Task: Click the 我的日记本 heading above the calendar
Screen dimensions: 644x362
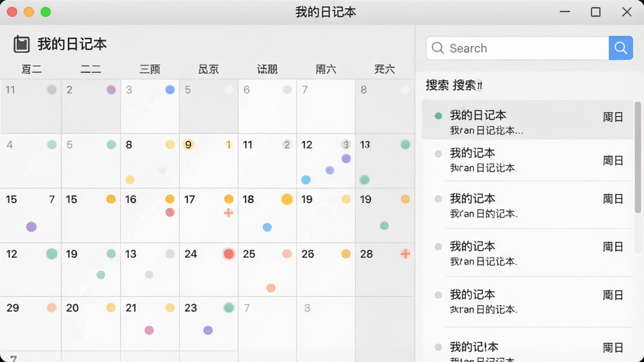Action: click(72, 44)
